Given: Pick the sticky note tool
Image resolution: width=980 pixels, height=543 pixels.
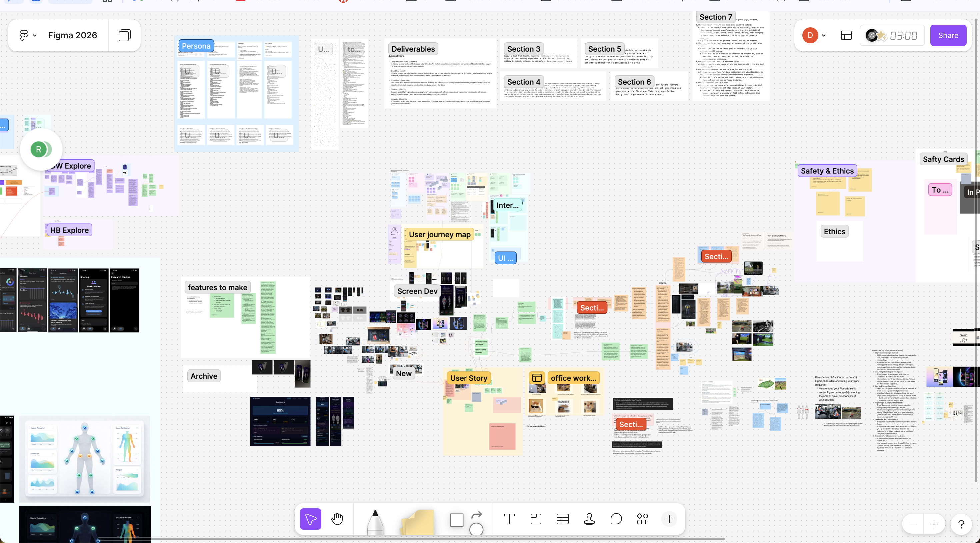Looking at the screenshot, I should 418,522.
